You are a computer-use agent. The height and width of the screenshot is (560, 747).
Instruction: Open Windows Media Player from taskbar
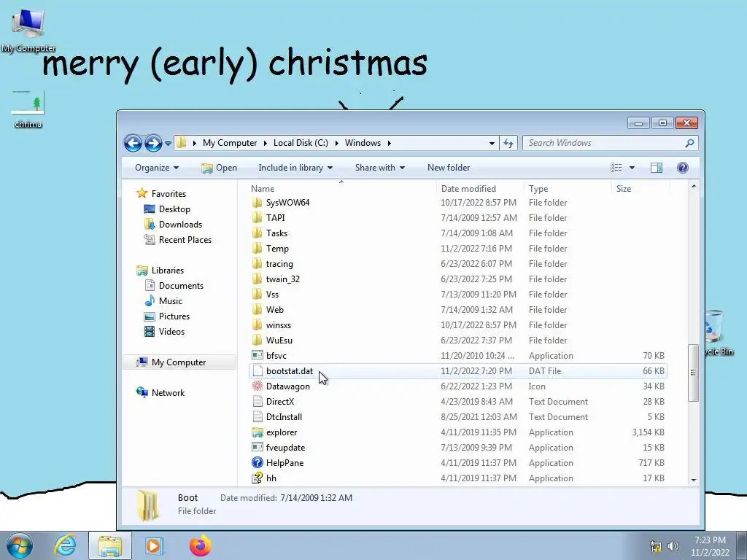tap(153, 545)
